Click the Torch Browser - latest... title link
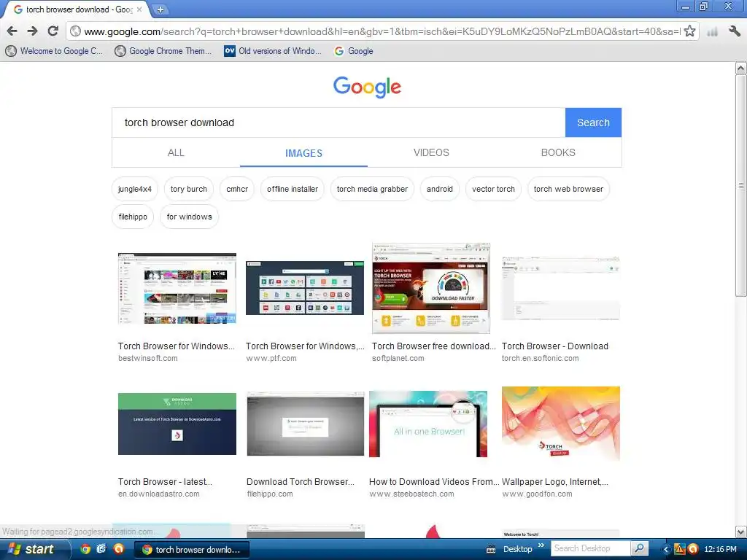This screenshot has height=560, width=747. pyautogui.click(x=166, y=482)
